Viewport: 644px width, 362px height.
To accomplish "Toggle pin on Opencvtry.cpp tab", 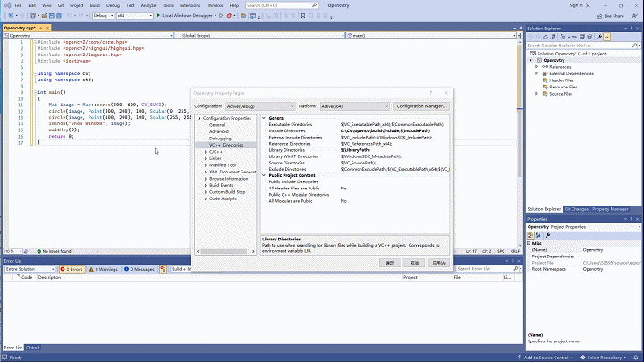I will (x=41, y=28).
